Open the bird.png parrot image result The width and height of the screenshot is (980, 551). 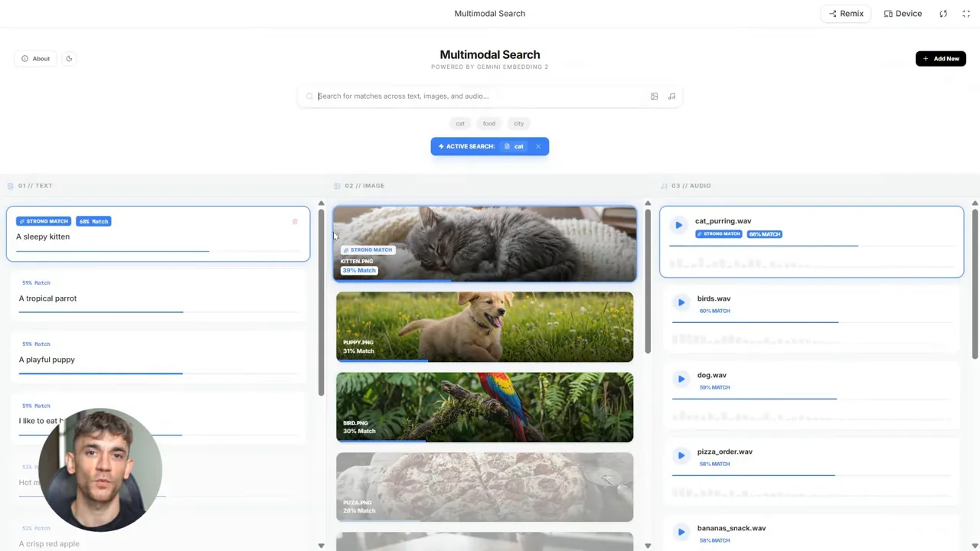tap(485, 407)
